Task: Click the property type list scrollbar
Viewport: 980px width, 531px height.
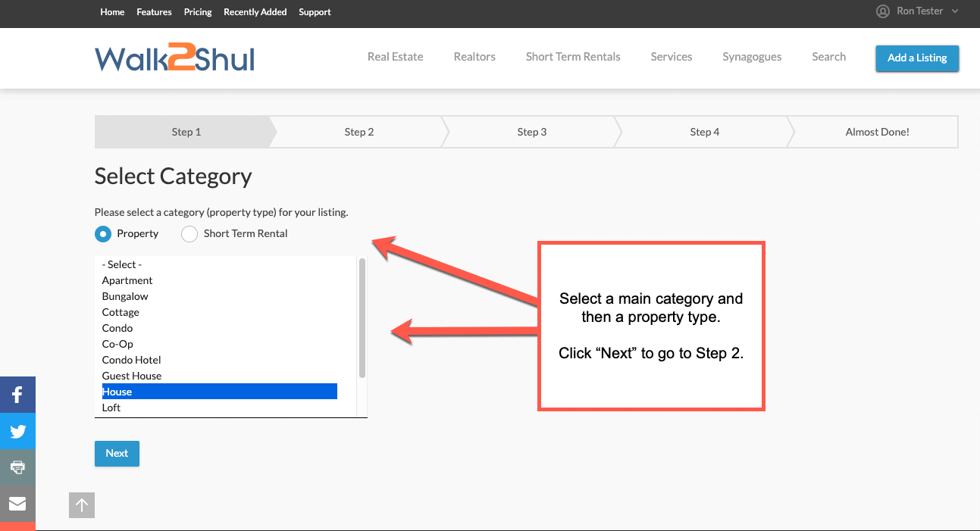Action: click(x=362, y=318)
